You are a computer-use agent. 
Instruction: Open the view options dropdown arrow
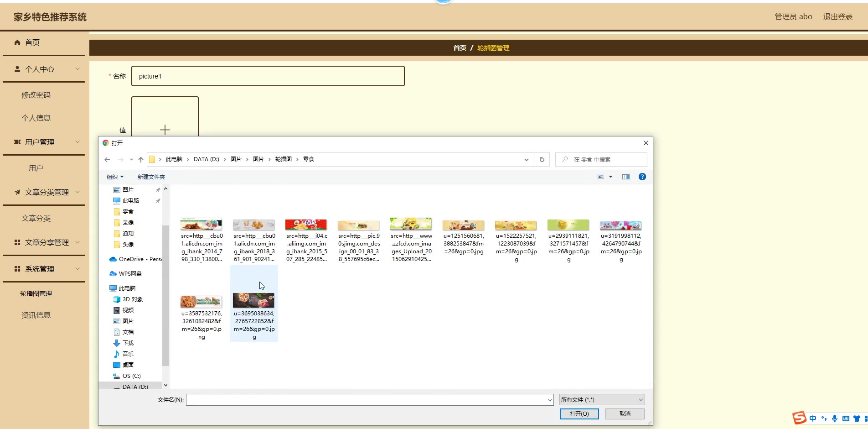[x=611, y=177]
